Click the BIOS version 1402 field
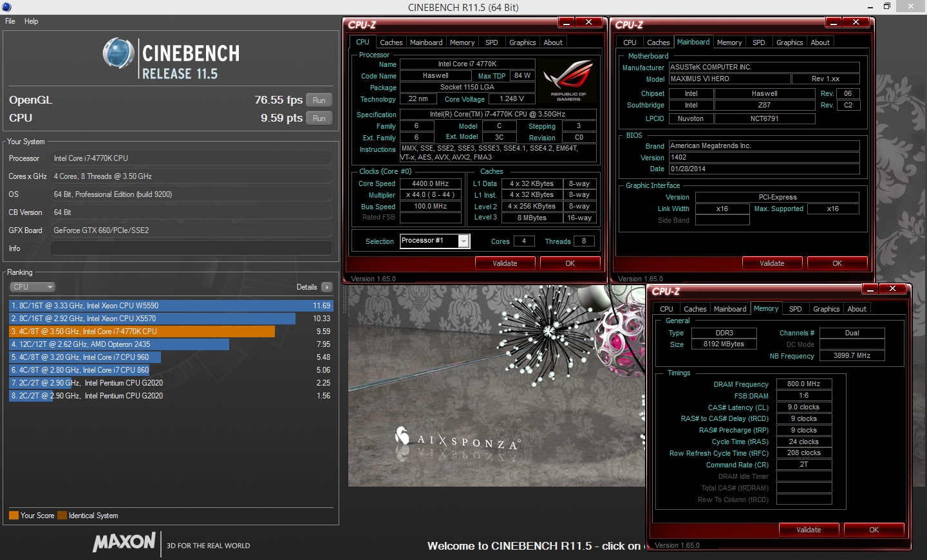This screenshot has width=927, height=560. click(x=764, y=158)
